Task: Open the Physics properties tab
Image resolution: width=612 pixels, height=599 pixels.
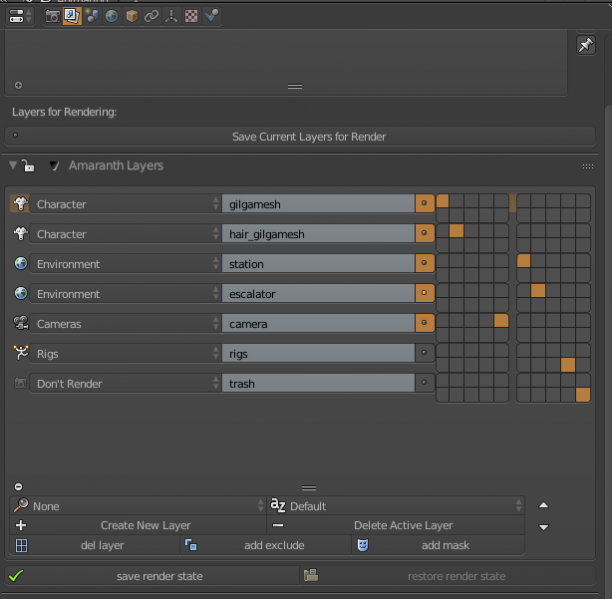Action: [212, 16]
